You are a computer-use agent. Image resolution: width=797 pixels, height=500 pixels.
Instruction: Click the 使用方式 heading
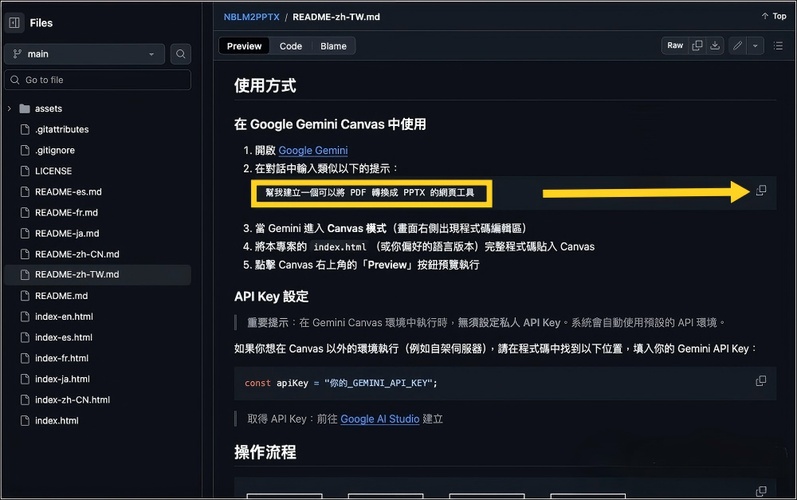click(x=265, y=85)
